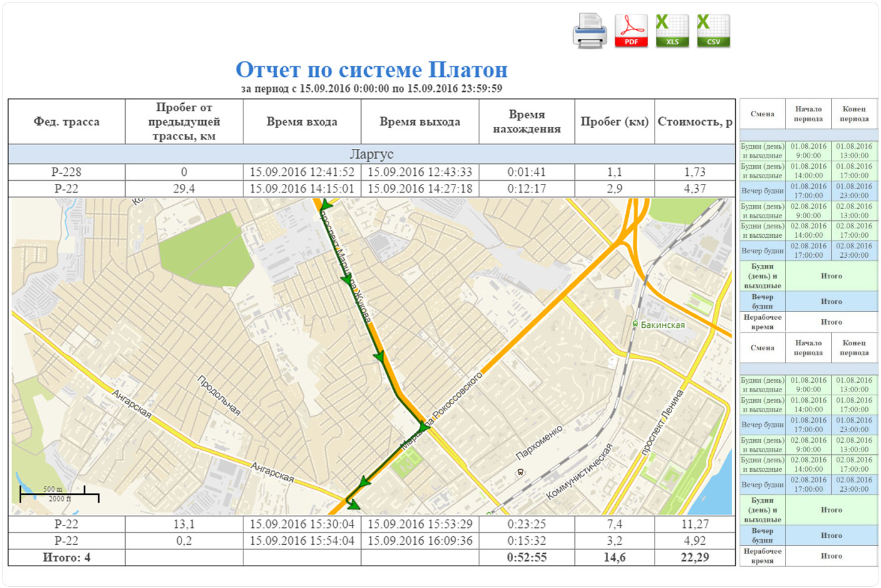Click the report title 'Отчет по системе Платон'
881x588 pixels.
coord(372,69)
